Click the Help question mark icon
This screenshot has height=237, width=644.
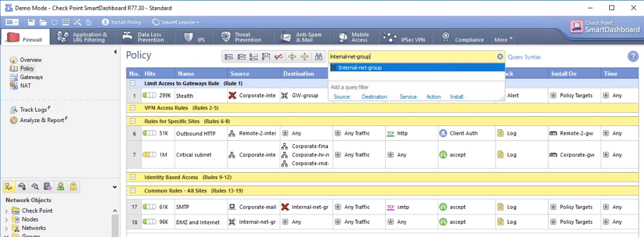click(633, 57)
